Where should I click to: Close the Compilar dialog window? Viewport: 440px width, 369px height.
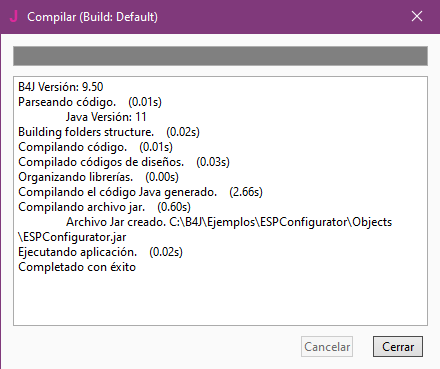tap(417, 16)
